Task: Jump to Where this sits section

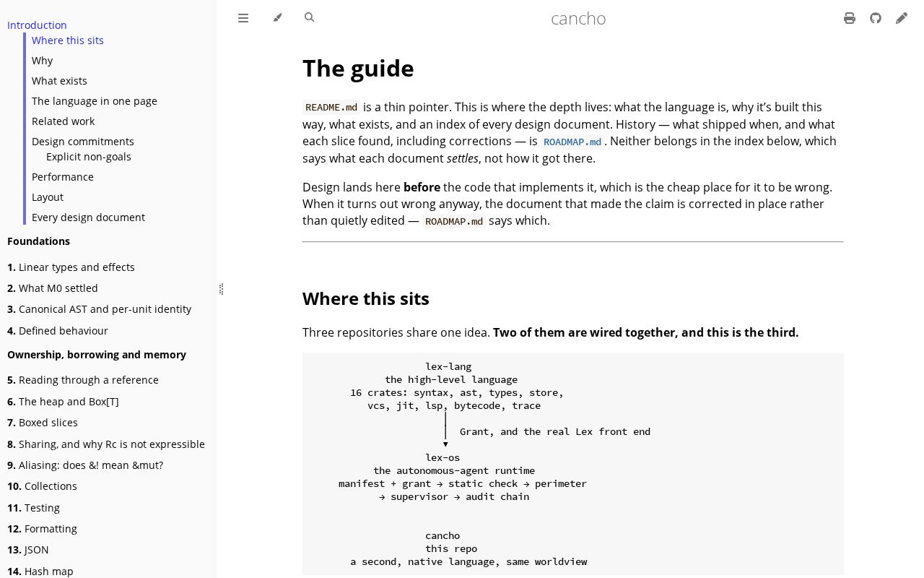Action: (x=68, y=40)
